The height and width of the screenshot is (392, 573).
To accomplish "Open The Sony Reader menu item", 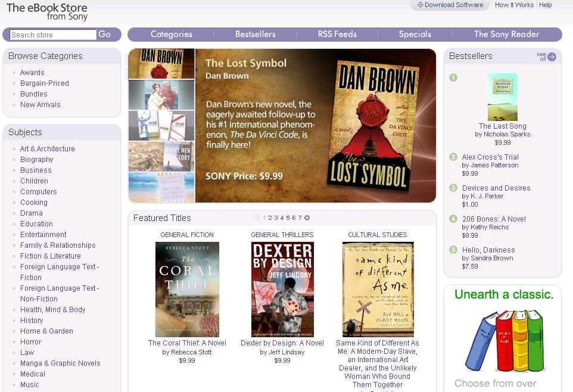I will point(507,34).
